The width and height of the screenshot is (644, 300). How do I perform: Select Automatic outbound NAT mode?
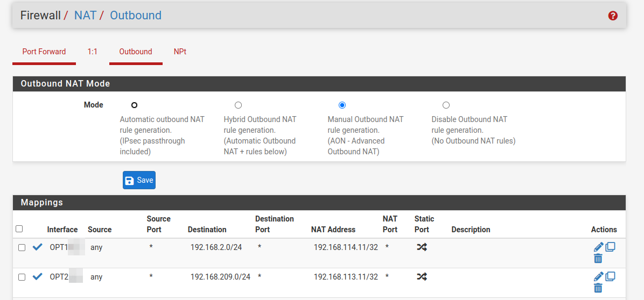(x=134, y=105)
